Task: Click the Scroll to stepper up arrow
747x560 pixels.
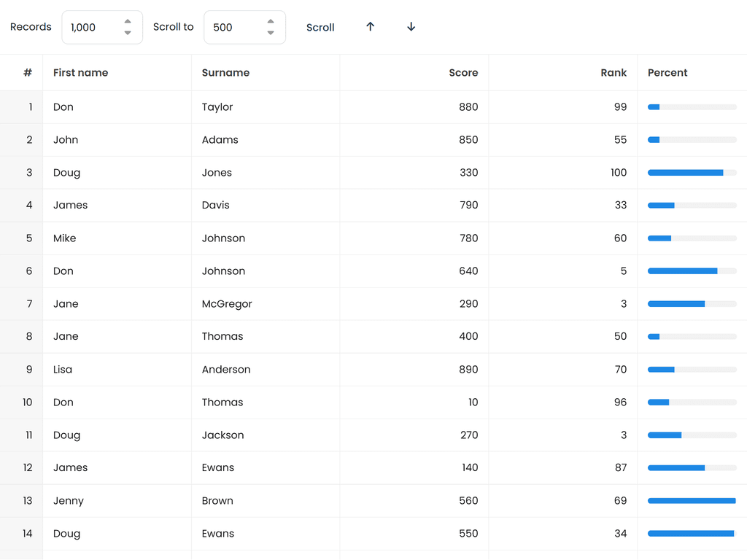Action: (272, 22)
